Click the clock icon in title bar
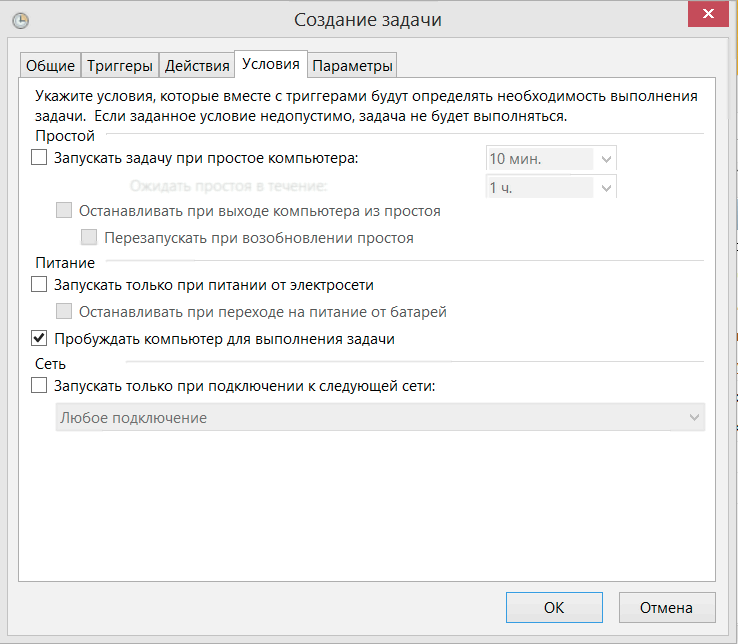 20,20
